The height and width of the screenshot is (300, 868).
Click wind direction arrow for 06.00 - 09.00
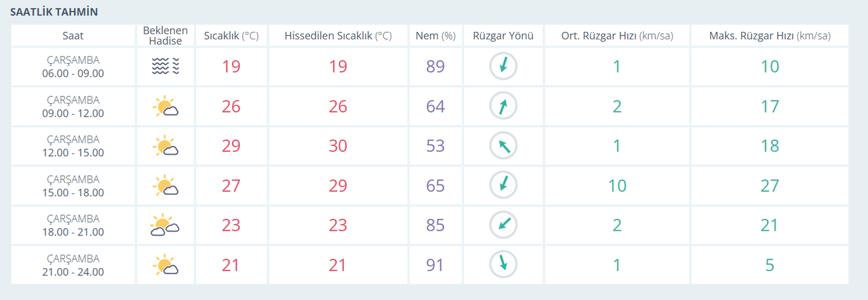point(503,66)
